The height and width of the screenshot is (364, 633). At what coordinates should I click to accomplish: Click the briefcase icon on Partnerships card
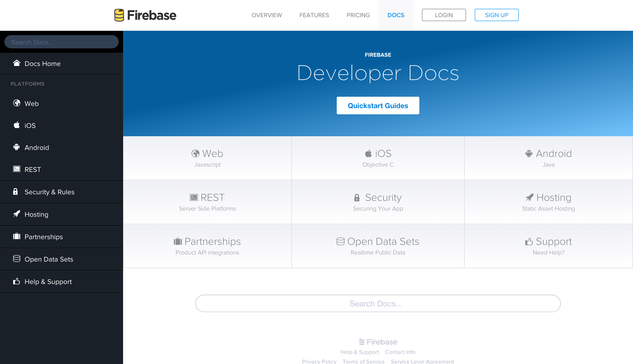point(178,242)
